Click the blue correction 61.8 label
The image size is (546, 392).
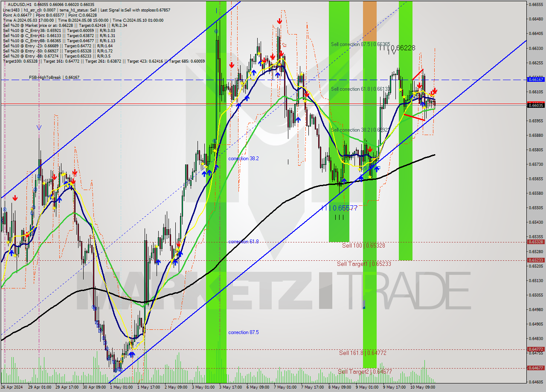(x=244, y=242)
